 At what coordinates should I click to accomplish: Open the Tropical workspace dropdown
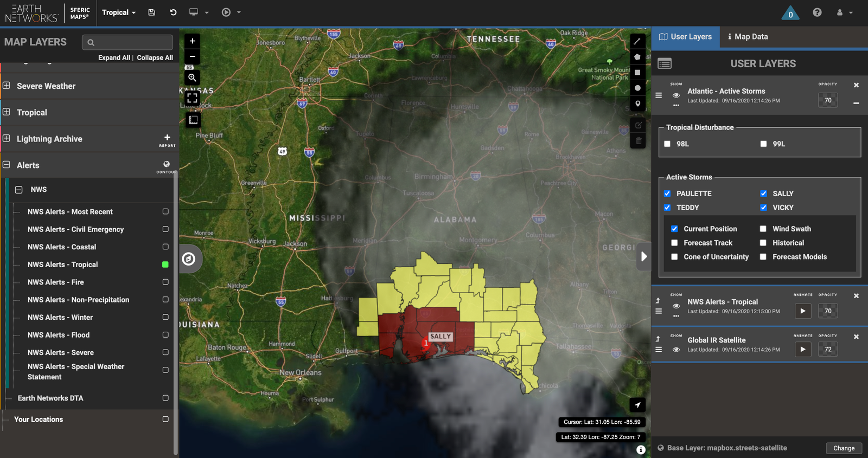pos(119,12)
